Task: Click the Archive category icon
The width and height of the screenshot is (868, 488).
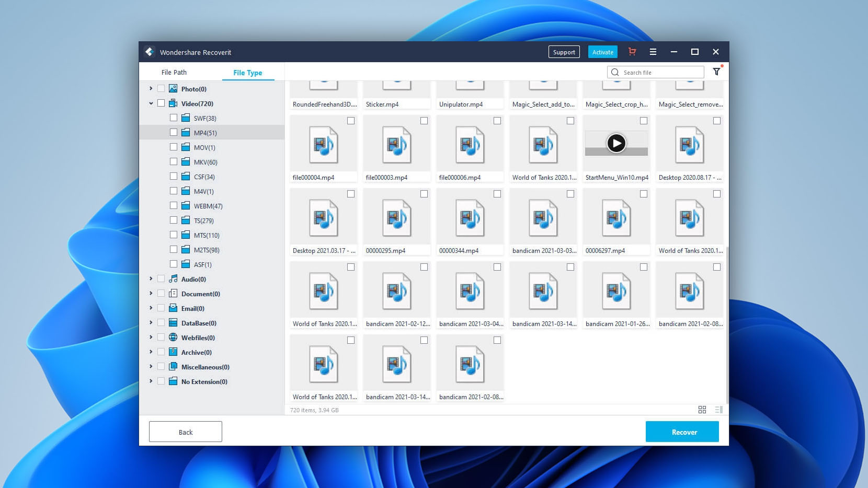Action: click(x=173, y=352)
